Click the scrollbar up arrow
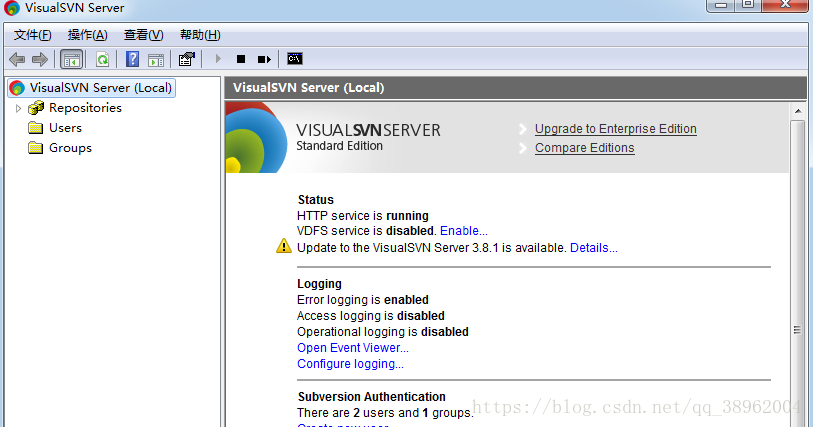Screen dimensions: 813x427 pos(798,111)
